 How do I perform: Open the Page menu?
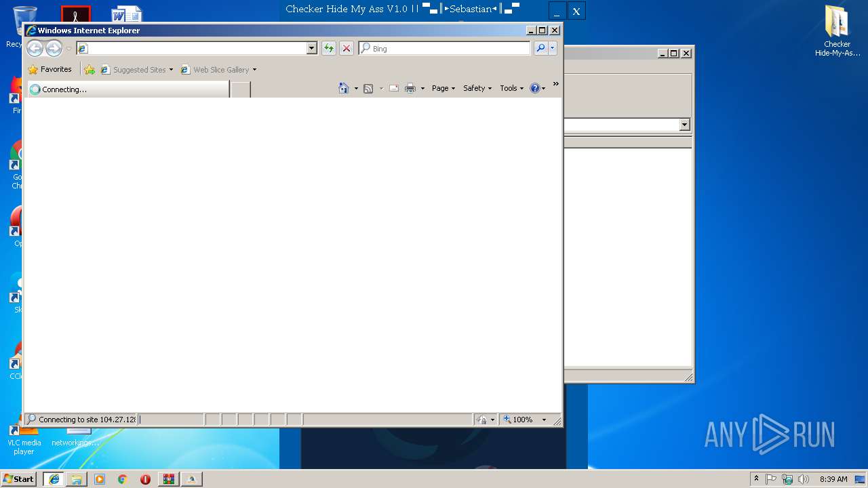(443, 88)
